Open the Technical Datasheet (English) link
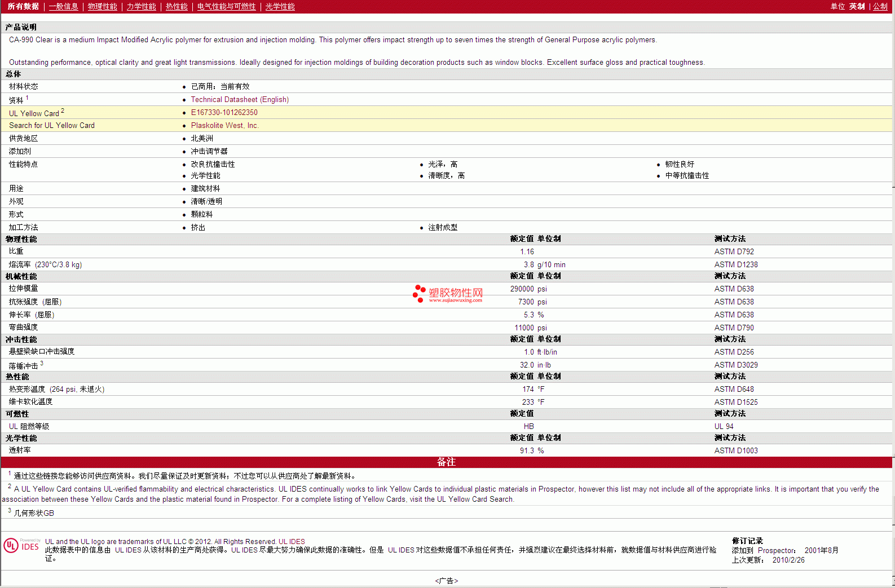This screenshot has height=588, width=895. tap(240, 99)
